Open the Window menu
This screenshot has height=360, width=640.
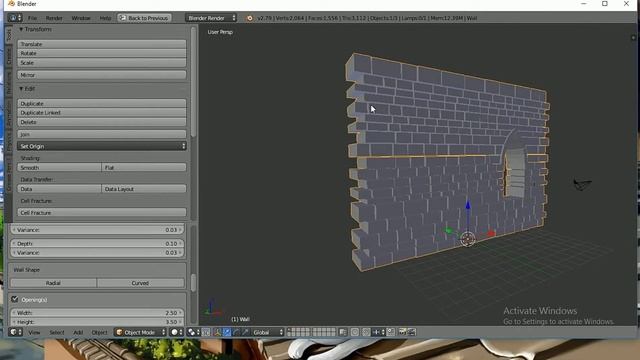tap(81, 18)
